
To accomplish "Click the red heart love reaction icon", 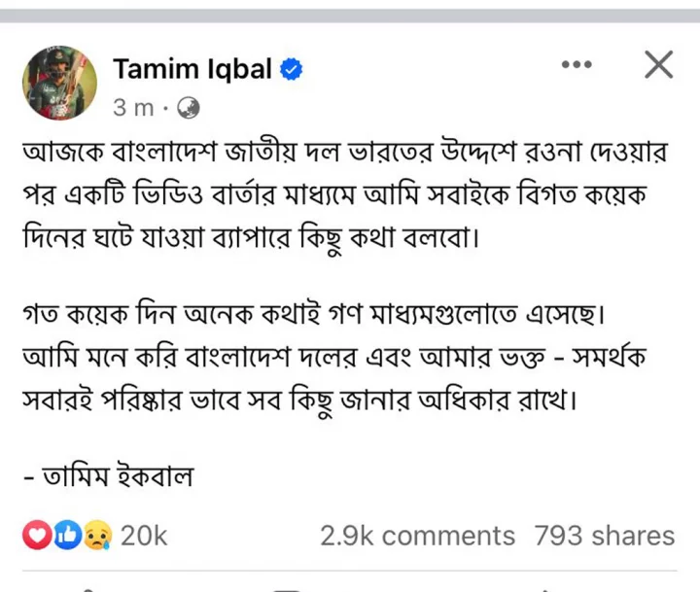I will coord(35,535).
